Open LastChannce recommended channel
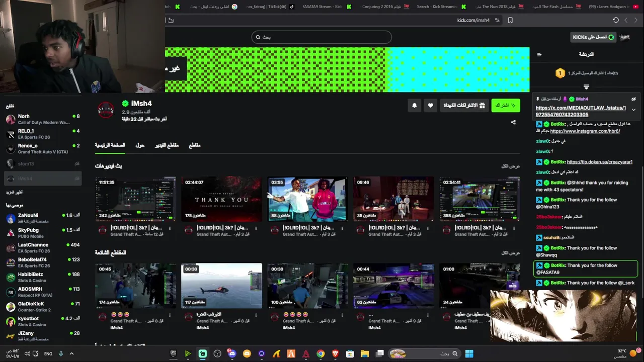The image size is (644, 362). (43, 248)
